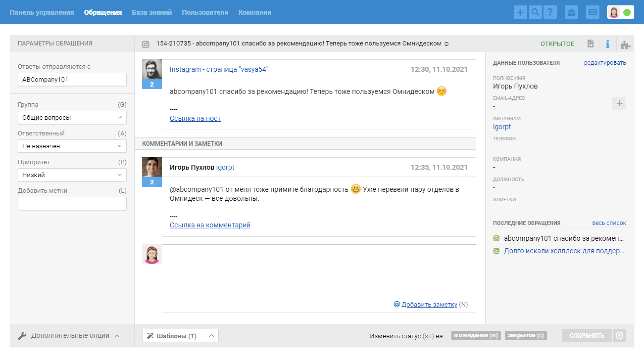Open the agent profile avatar menu
Image resolution: width=644 pixels, height=357 pixels.
point(614,12)
